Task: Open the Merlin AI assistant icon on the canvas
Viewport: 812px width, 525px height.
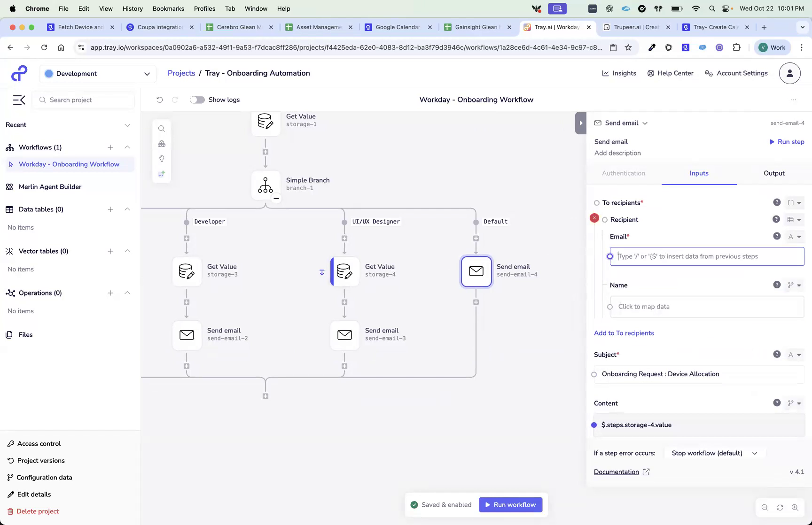Action: (x=162, y=173)
